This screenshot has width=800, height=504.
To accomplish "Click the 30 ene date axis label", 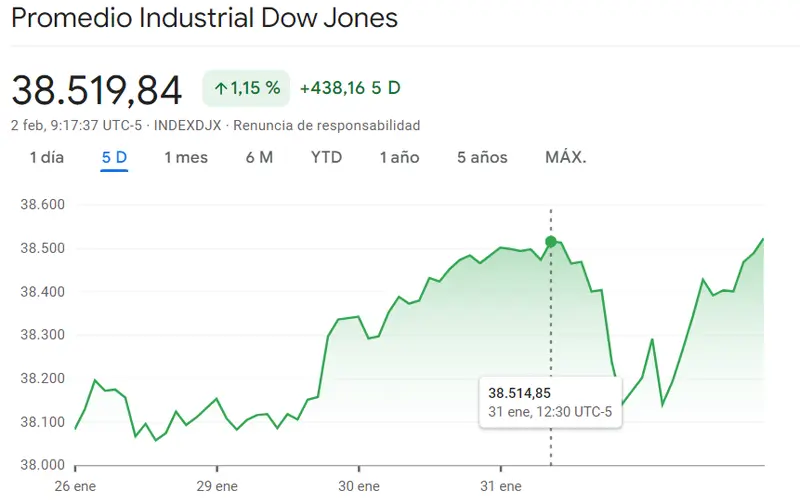I will pos(360,486).
